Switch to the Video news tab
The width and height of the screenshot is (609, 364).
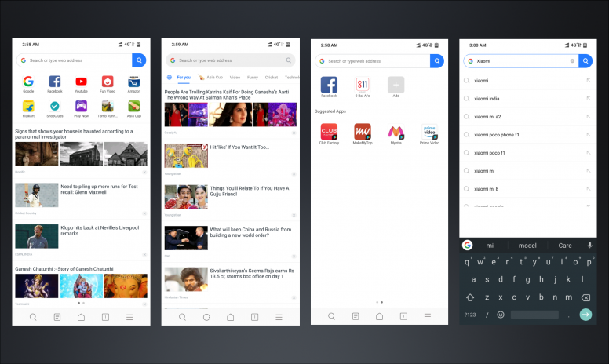pyautogui.click(x=235, y=77)
